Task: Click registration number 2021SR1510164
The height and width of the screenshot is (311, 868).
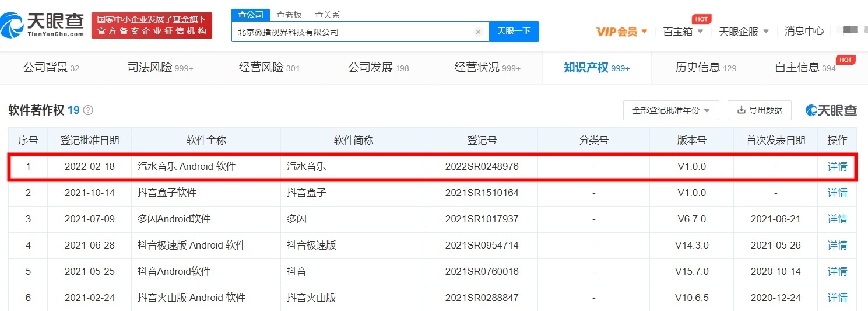Action: 482,193
